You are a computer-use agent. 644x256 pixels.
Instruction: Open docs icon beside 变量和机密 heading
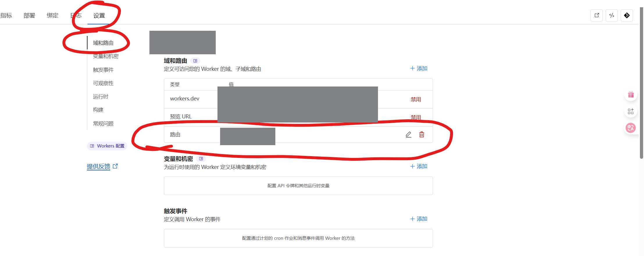[x=201, y=159]
